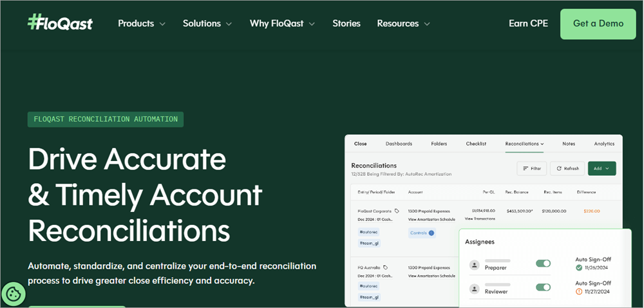Click the Get a Demo button

click(x=598, y=24)
